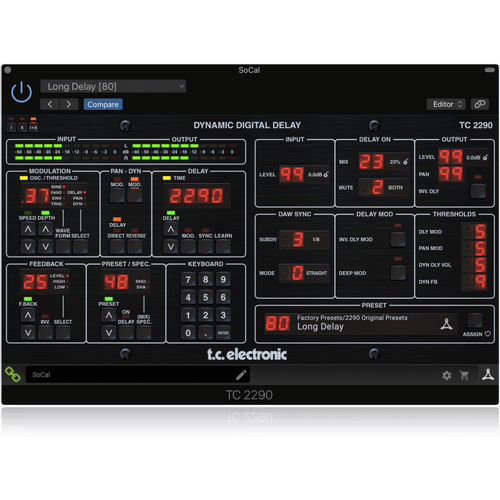Decrease F.BACK level with down arrow

click(x=28, y=332)
